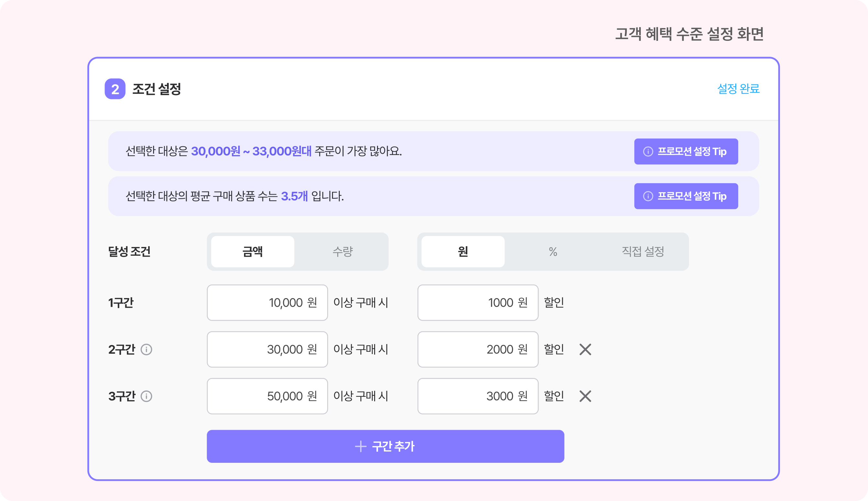Remove the 2구간 row with X icon
The height and width of the screenshot is (501, 868).
pos(585,349)
